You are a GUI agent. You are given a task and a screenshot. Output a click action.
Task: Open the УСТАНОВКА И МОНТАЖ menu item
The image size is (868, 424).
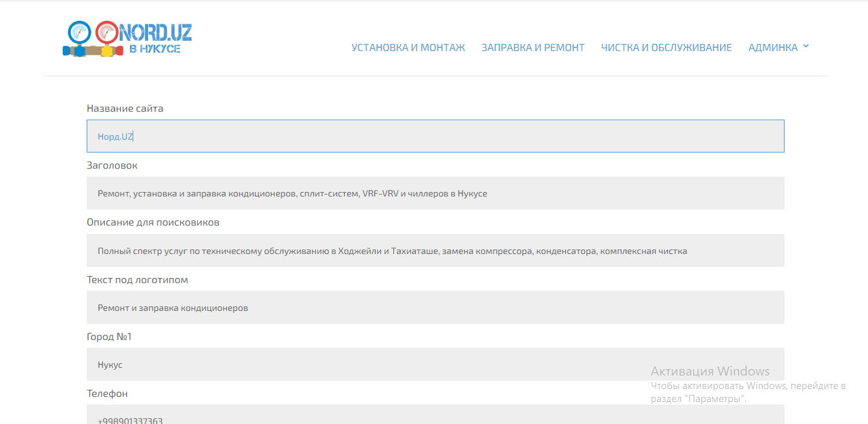(x=408, y=47)
